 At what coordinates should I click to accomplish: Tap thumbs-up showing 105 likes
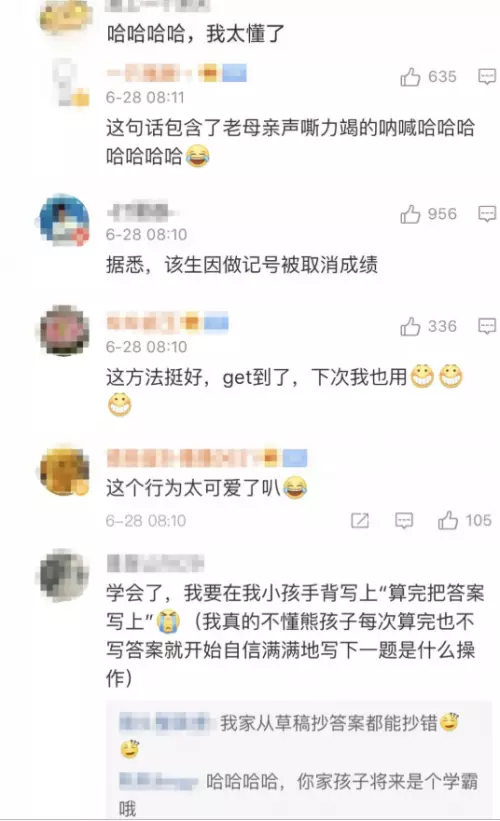click(448, 520)
